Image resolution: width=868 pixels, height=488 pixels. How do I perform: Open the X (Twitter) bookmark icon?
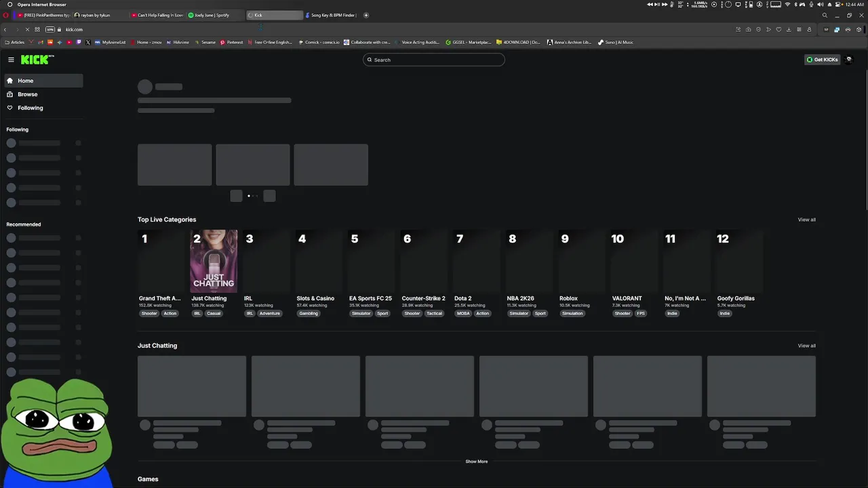point(88,42)
